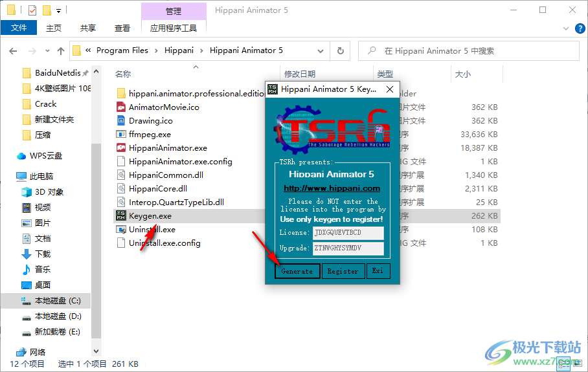
Task: Select HippaniAnimator.exe.config file
Action: tap(181, 162)
